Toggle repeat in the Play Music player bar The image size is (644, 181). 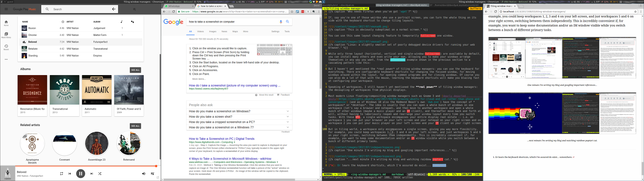pyautogui.click(x=61, y=174)
